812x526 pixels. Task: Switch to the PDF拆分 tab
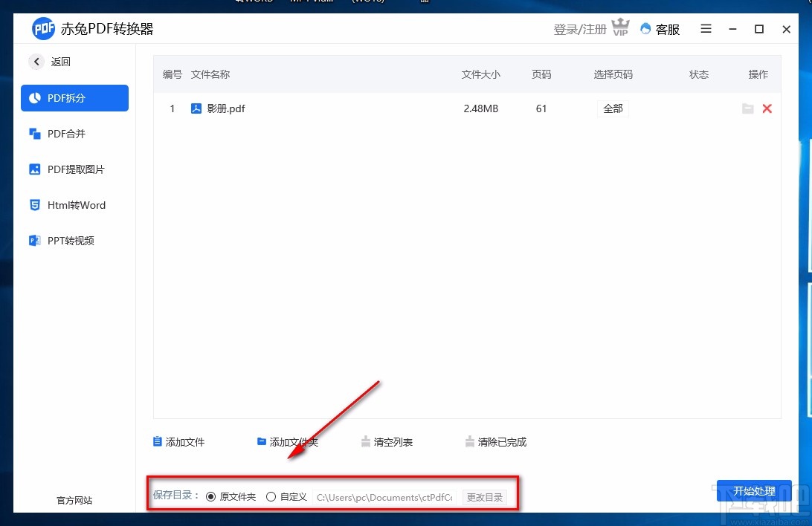point(74,97)
